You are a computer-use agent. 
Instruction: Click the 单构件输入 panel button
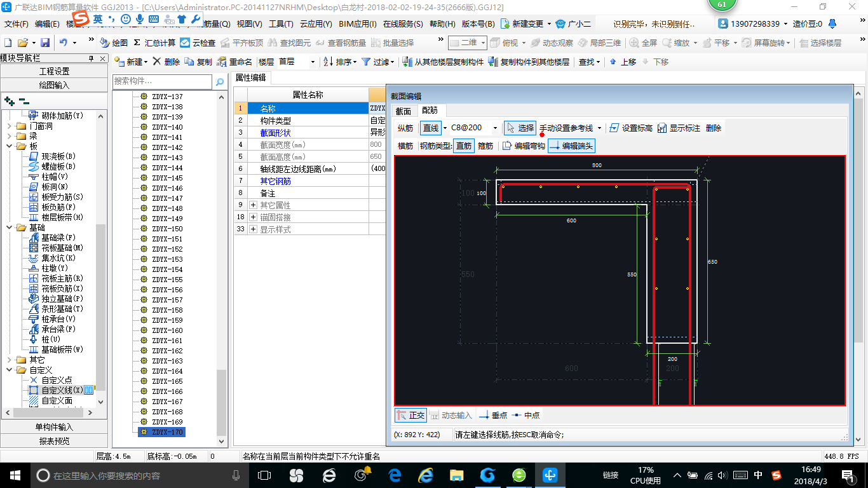pos(54,427)
